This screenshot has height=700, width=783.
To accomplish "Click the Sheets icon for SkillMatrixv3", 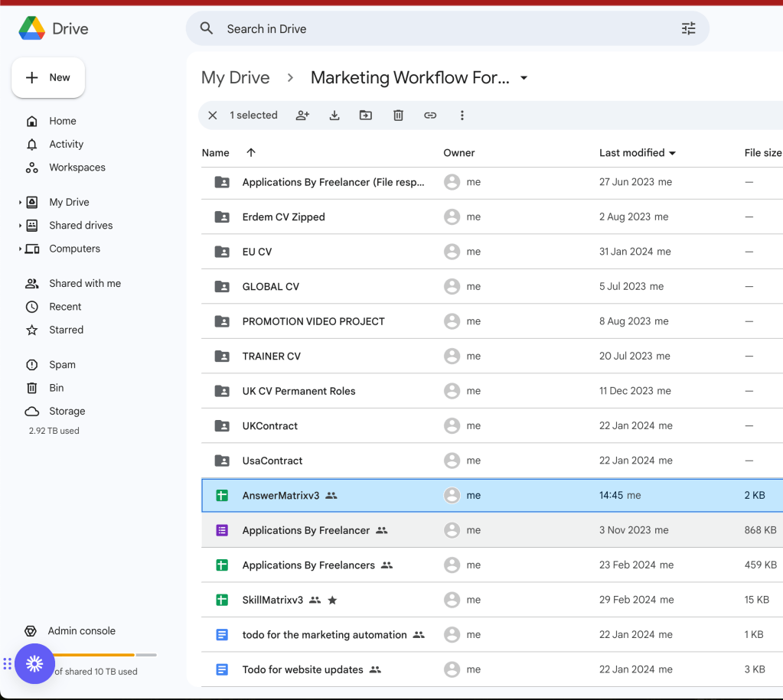I will (x=222, y=600).
